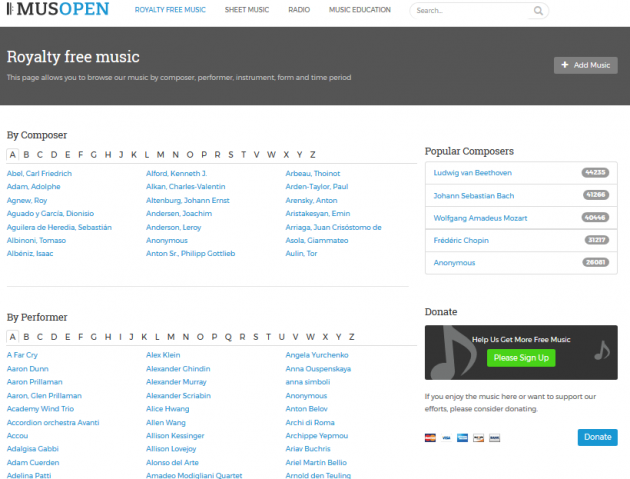The height and width of the screenshot is (479, 630).
Task: Go to the Radio page
Action: (298, 11)
